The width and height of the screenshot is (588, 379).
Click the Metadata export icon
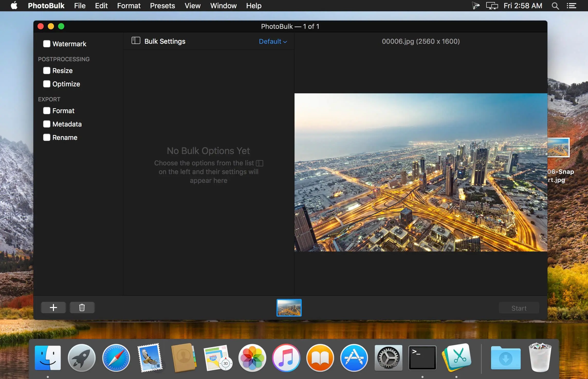click(46, 124)
